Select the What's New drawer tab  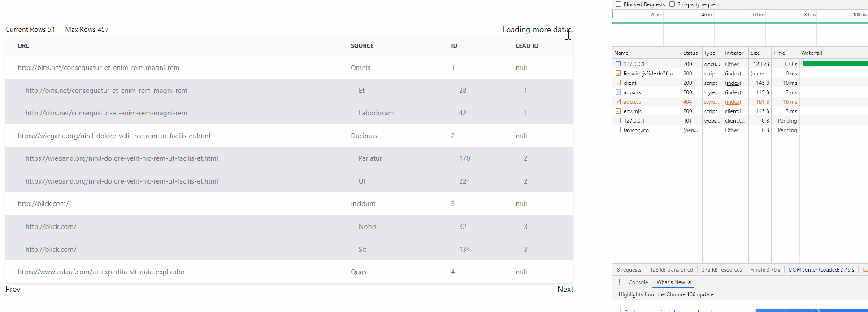pos(670,282)
